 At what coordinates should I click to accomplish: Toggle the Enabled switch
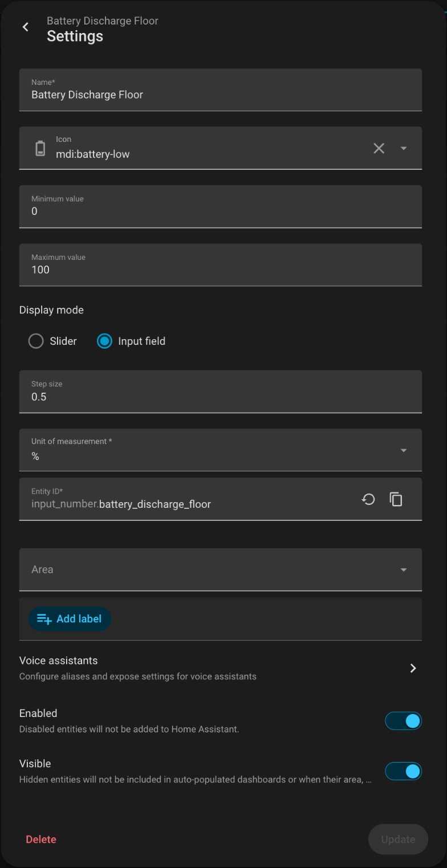click(x=404, y=721)
